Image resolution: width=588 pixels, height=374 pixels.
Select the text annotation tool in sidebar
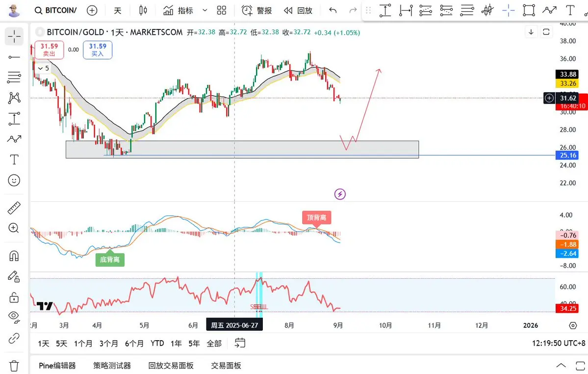click(14, 160)
